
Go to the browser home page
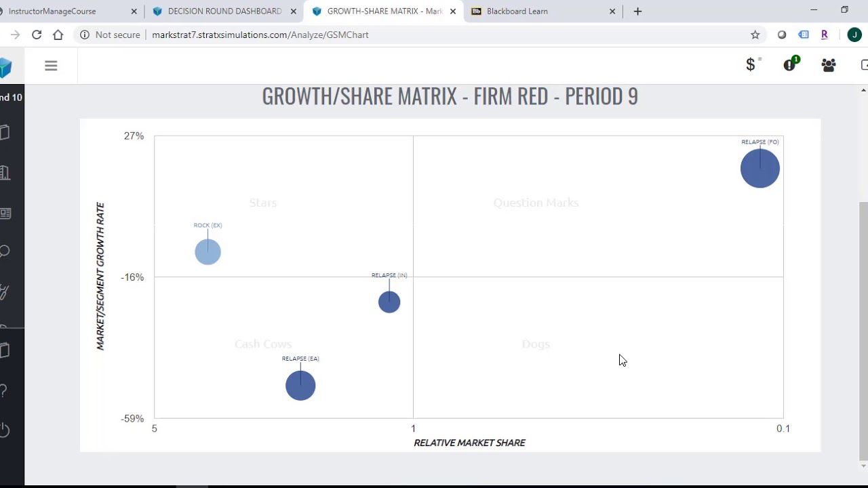click(58, 35)
